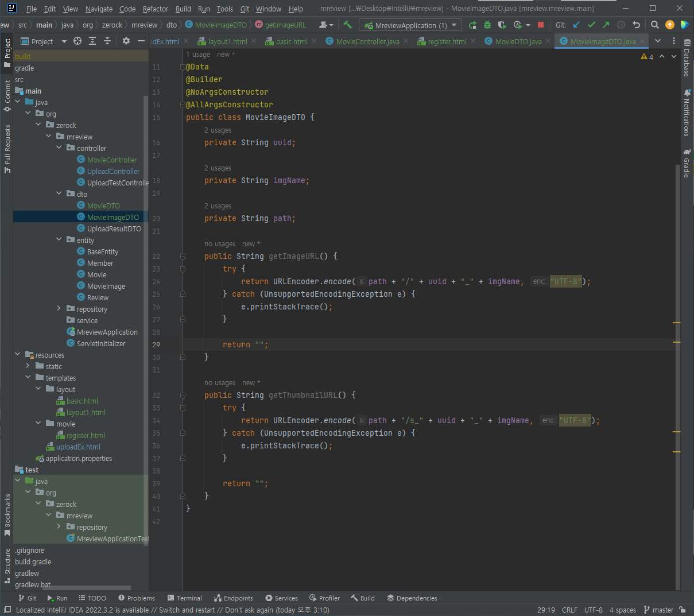This screenshot has width=694, height=616.
Task: Select Opened File target icon in Project panel
Action: (x=77, y=41)
